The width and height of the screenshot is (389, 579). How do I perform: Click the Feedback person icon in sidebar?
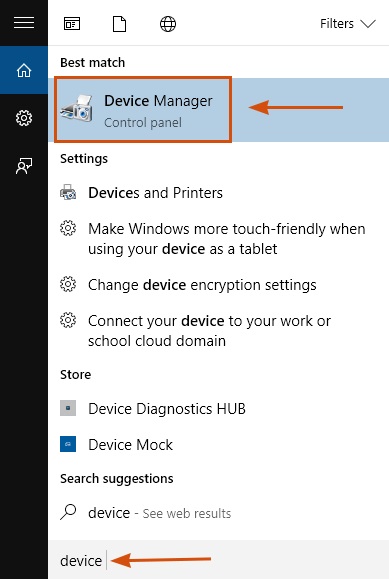click(x=24, y=166)
